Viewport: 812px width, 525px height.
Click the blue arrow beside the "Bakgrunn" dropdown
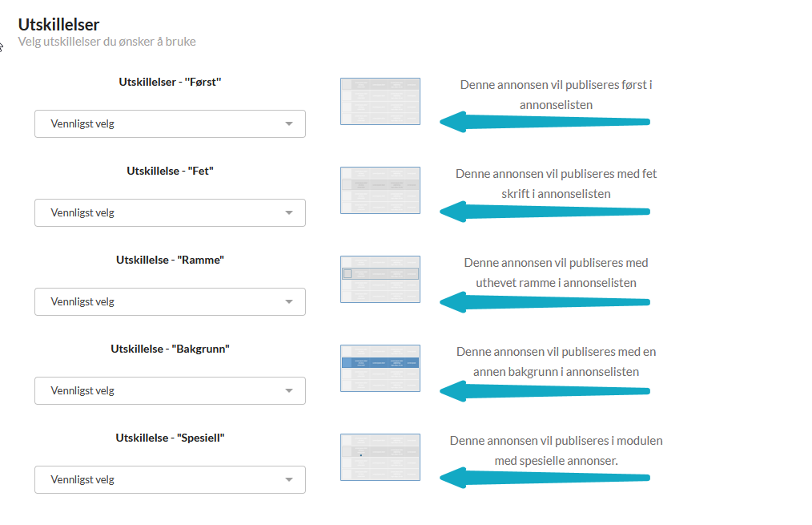(x=545, y=390)
